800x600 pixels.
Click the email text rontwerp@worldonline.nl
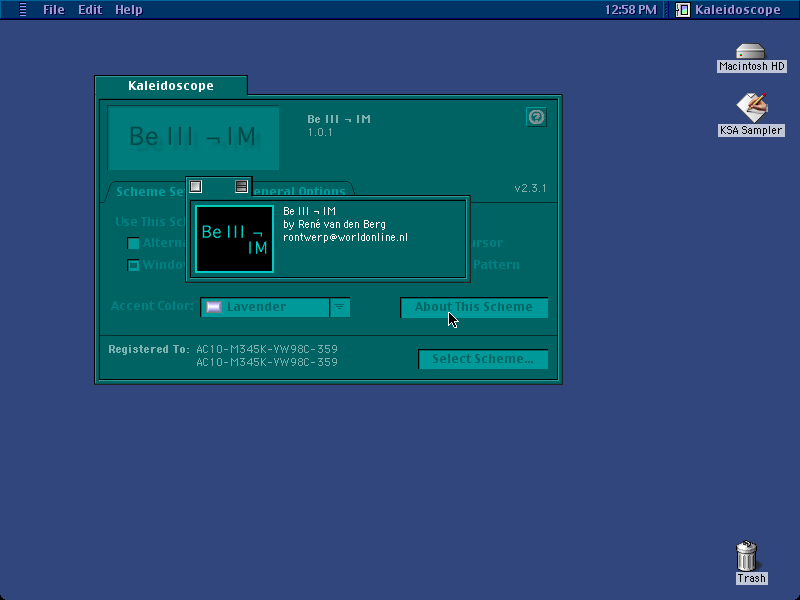345,238
